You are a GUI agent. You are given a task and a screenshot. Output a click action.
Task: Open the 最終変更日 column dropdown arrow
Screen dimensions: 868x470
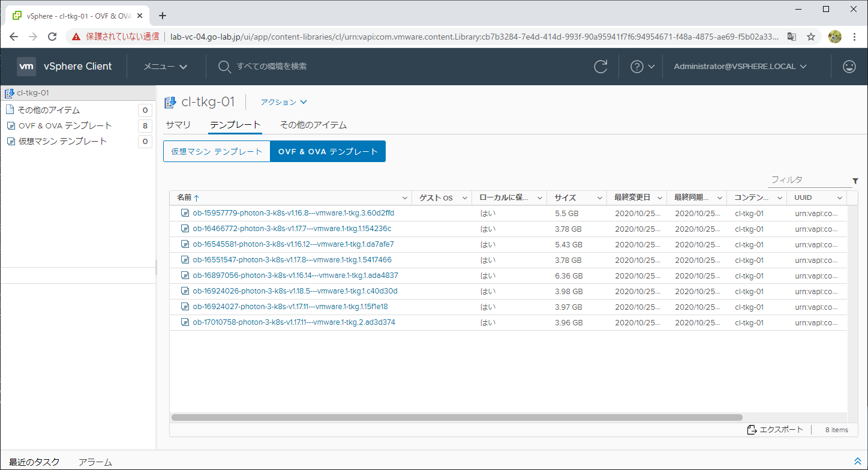(x=660, y=198)
